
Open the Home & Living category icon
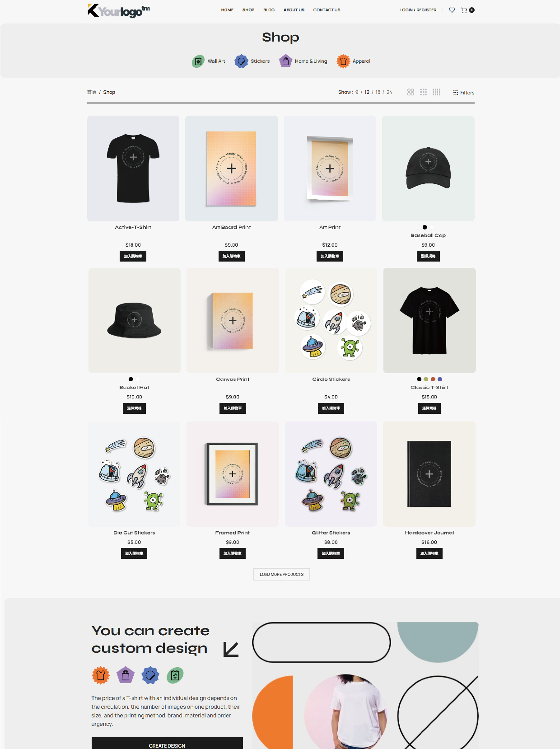(x=285, y=61)
